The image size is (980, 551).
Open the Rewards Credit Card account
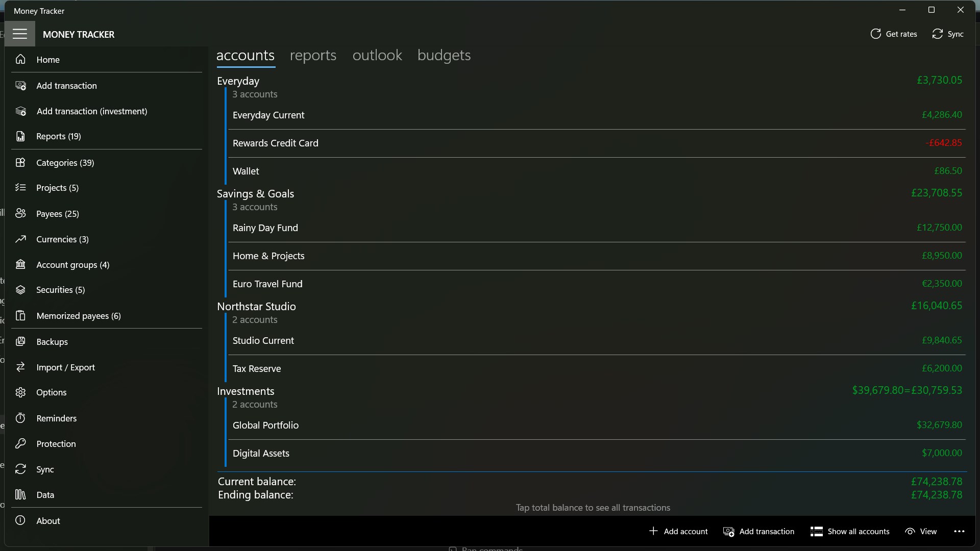(x=597, y=143)
